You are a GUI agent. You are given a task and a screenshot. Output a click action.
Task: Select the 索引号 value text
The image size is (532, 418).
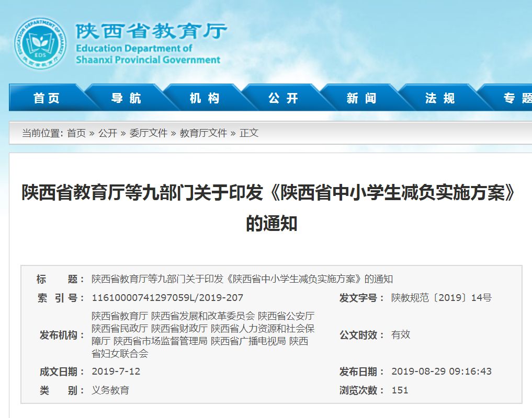[167, 298]
